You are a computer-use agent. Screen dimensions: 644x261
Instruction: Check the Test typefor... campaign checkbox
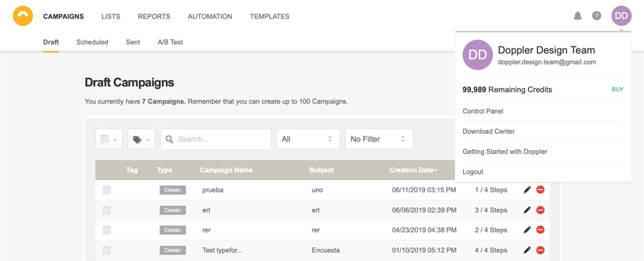[107, 250]
